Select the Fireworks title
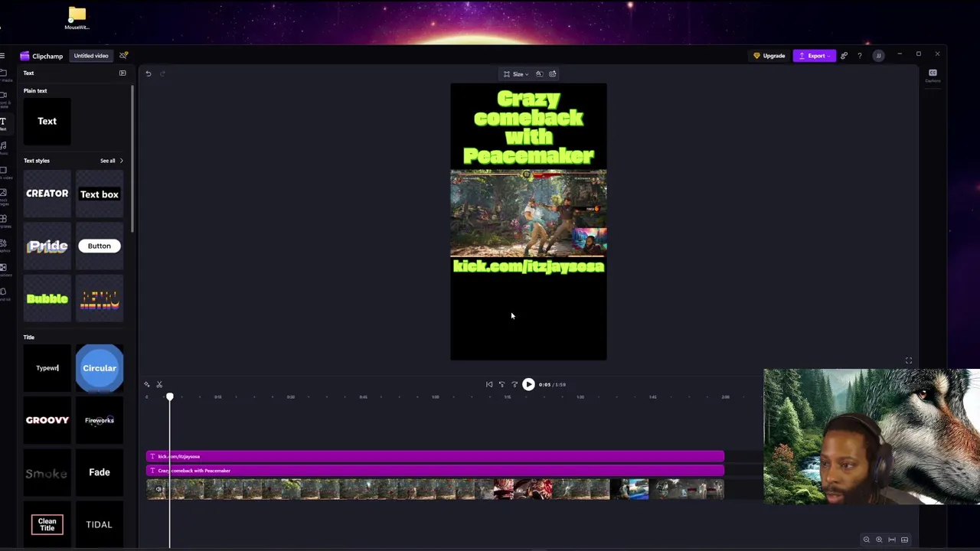This screenshot has width=980, height=551. (100, 420)
